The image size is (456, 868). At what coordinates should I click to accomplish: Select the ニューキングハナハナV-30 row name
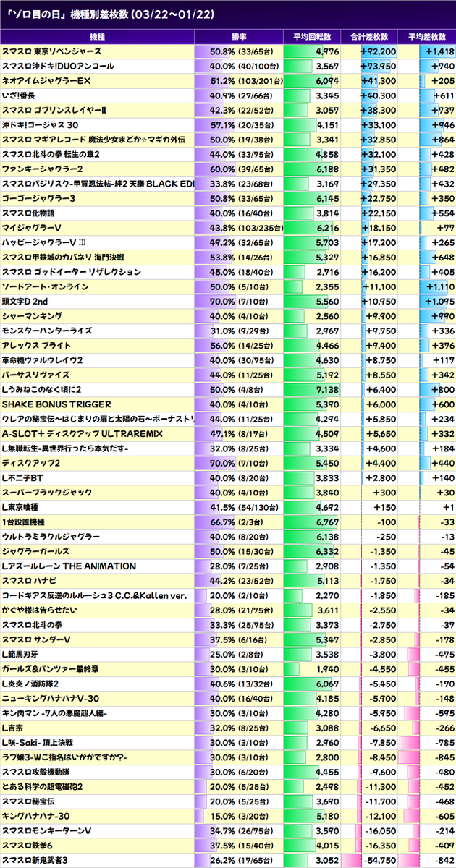click(51, 699)
